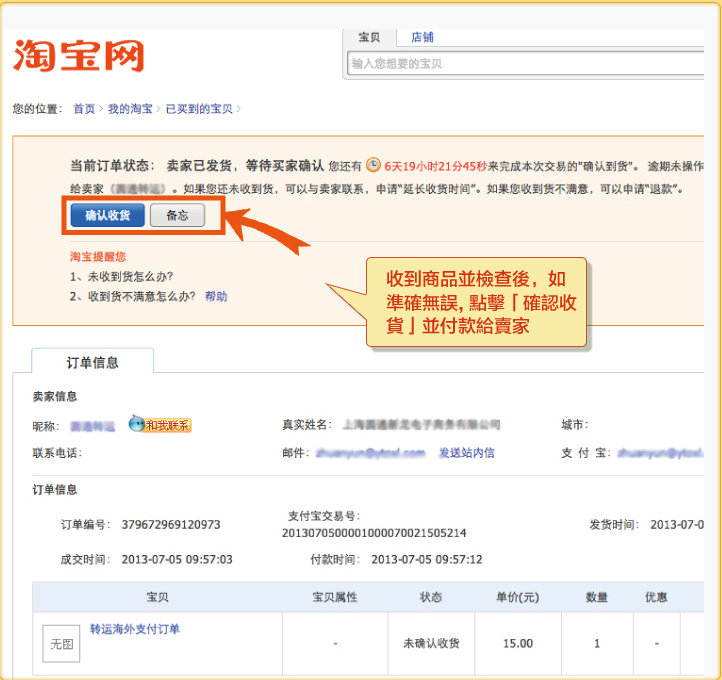The height and width of the screenshot is (680, 722).
Task: Select the 店铺 search tab
Action: click(422, 37)
